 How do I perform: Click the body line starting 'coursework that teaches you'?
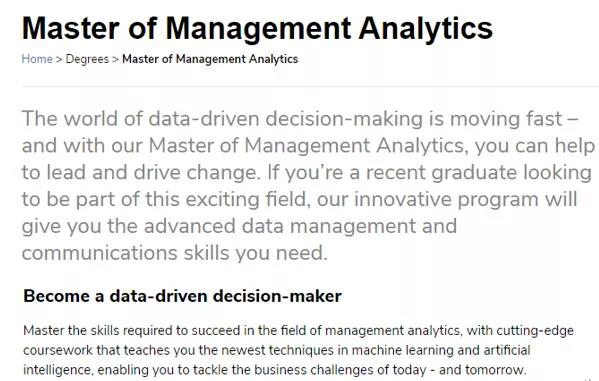tap(277, 350)
